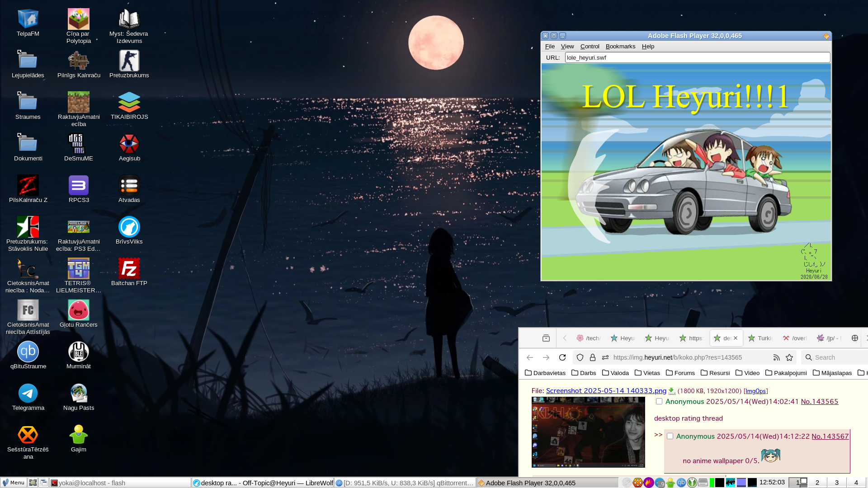
Task: Open the Forums bookmarks folder
Action: [680, 373]
